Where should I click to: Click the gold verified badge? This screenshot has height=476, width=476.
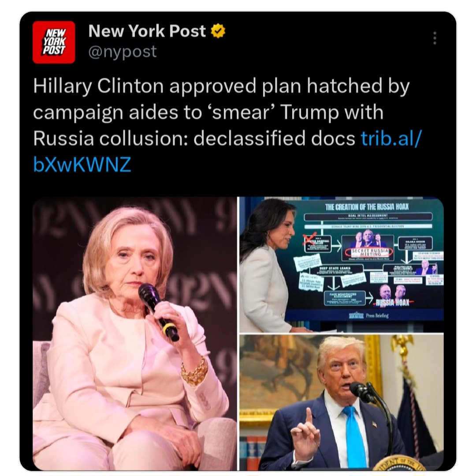(x=218, y=31)
